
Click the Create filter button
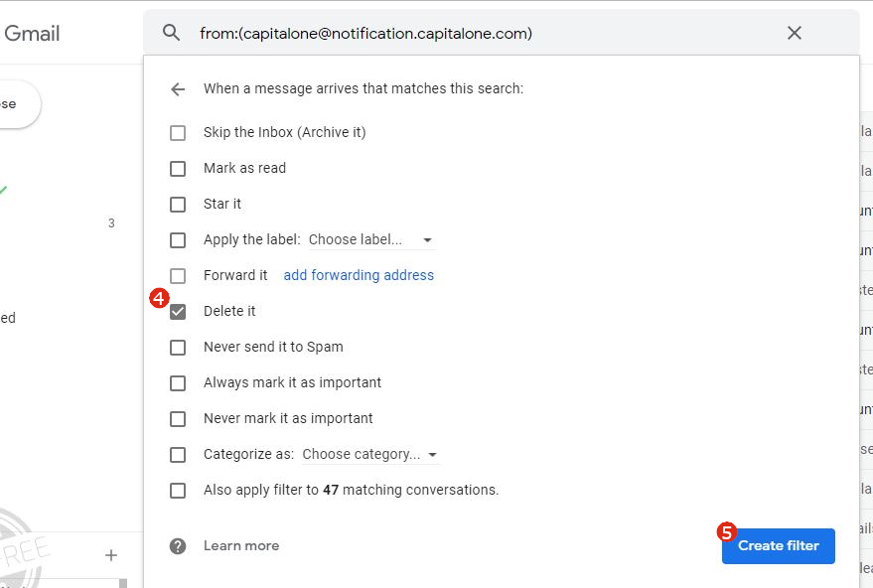778,545
